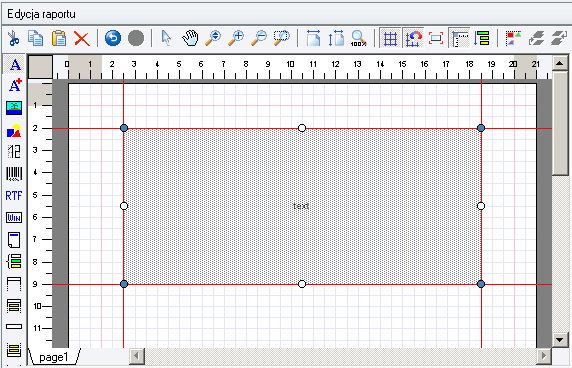Toggle rulers display button
The image size is (572, 368).
point(459,38)
